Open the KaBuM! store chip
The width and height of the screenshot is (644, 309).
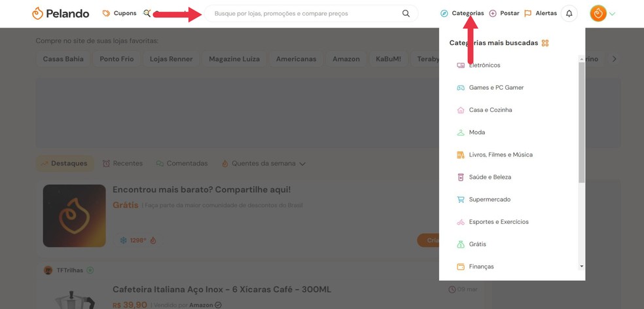[x=389, y=59]
